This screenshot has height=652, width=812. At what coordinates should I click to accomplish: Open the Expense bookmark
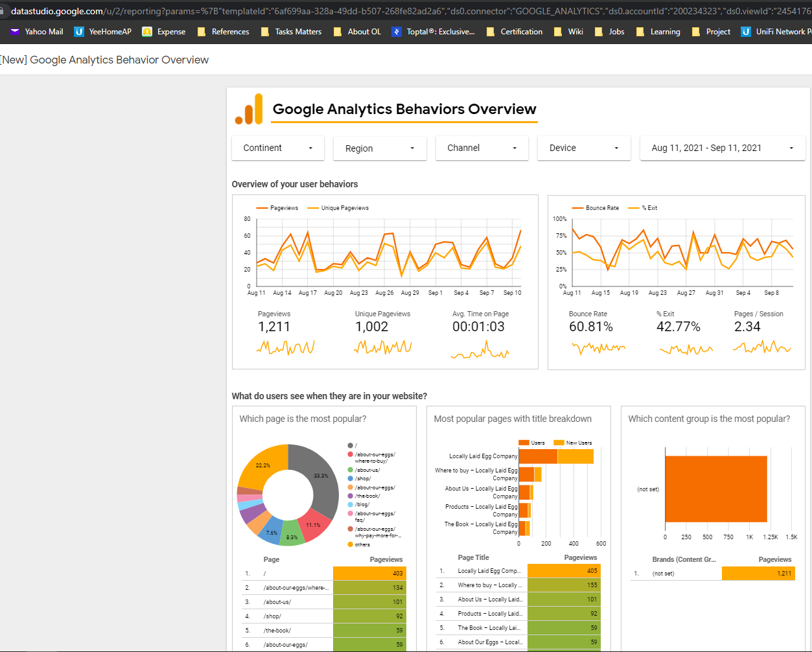(x=164, y=31)
